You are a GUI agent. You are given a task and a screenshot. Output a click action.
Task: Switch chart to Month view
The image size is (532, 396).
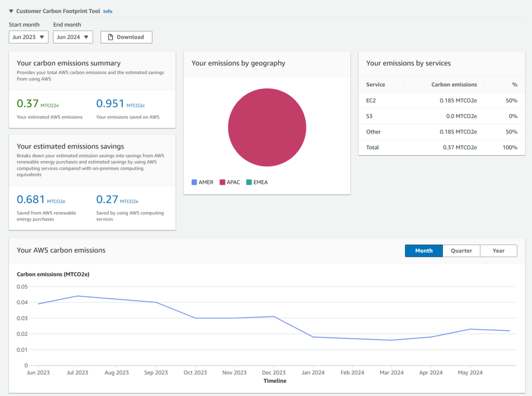point(424,250)
